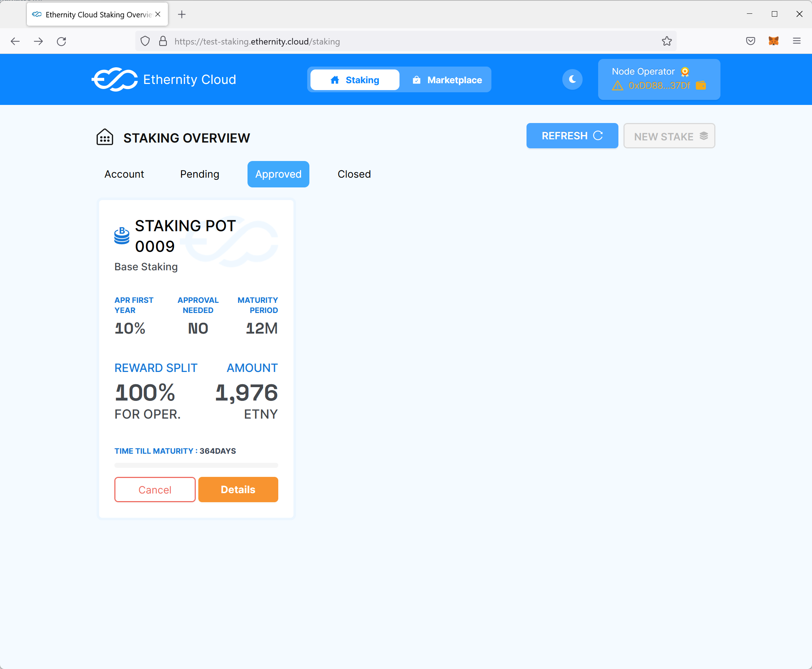Viewport: 812px width, 669px height.
Task: Click the Base Staking coin icon
Action: tap(122, 236)
